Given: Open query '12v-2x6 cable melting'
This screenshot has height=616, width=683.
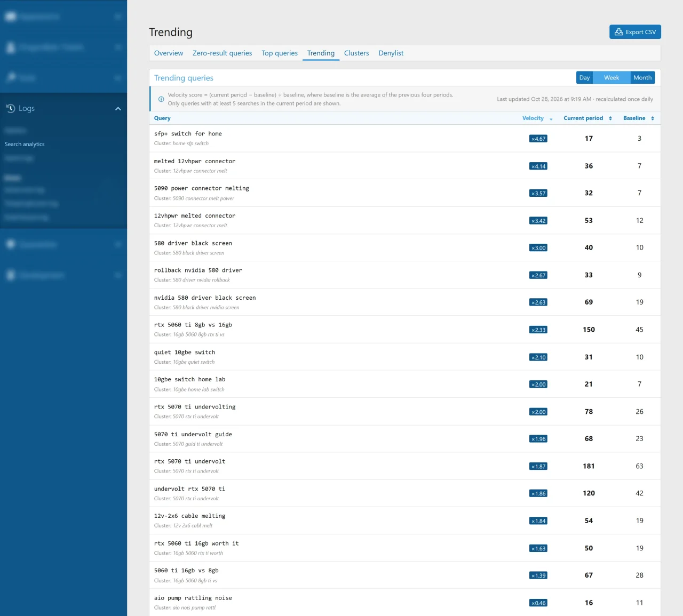Looking at the screenshot, I should pos(190,516).
